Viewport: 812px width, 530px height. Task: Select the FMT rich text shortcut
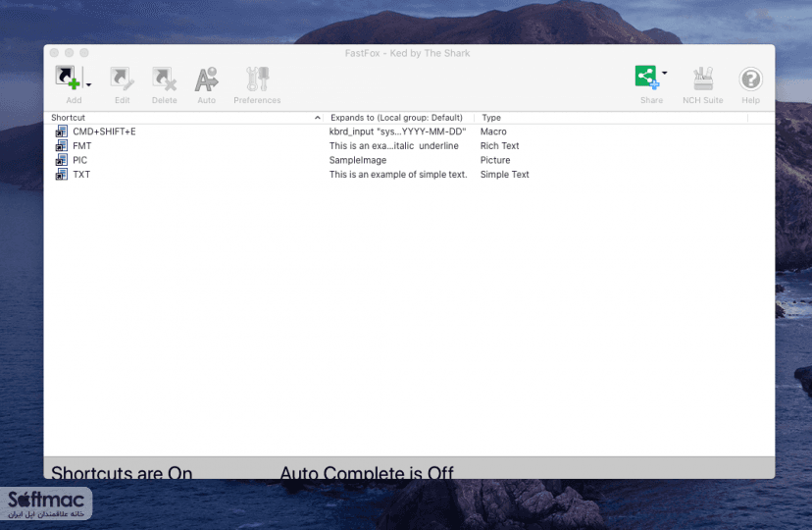pyautogui.click(x=409, y=146)
